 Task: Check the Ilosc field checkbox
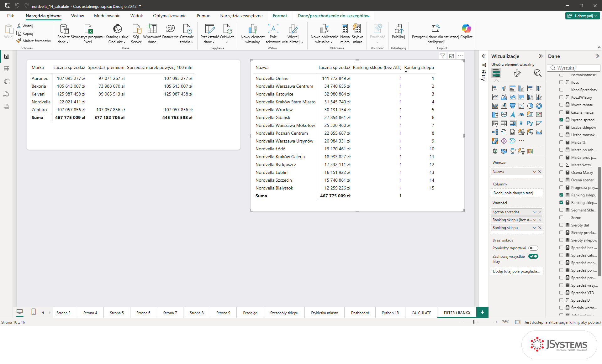[x=561, y=82]
